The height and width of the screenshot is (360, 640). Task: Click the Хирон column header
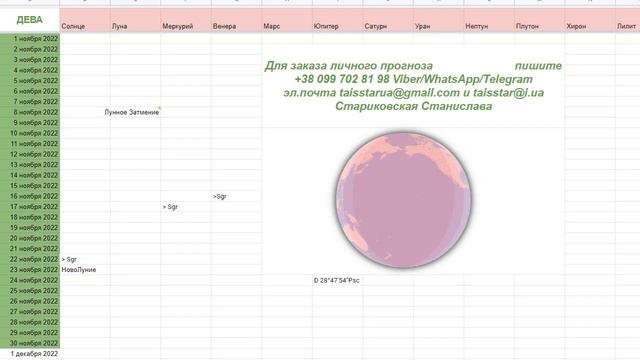(x=590, y=20)
